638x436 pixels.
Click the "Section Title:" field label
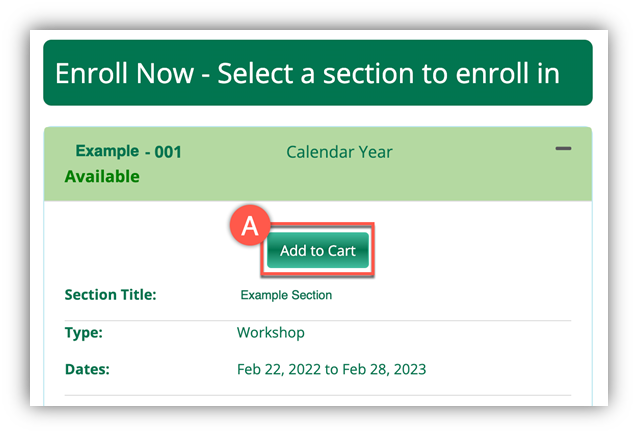[111, 295]
